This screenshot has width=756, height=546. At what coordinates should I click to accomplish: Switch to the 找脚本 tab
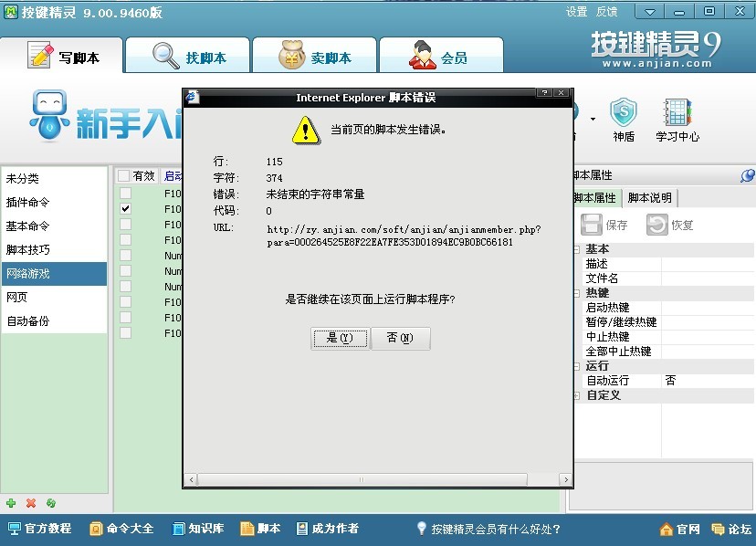[x=187, y=57]
